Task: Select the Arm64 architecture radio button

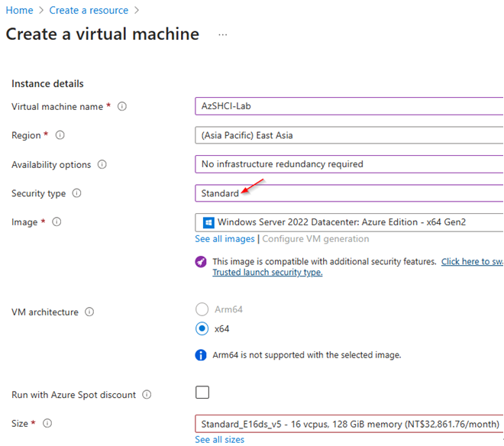Action: (x=202, y=309)
